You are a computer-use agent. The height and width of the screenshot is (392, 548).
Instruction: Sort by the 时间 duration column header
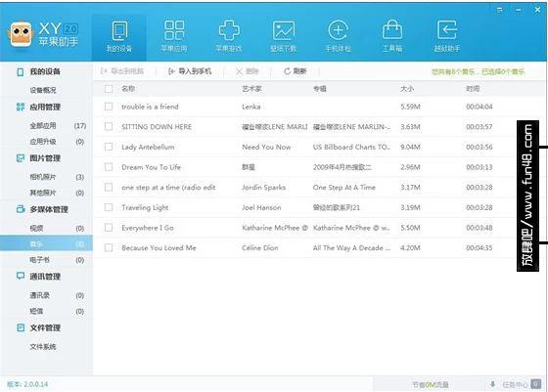[473, 89]
